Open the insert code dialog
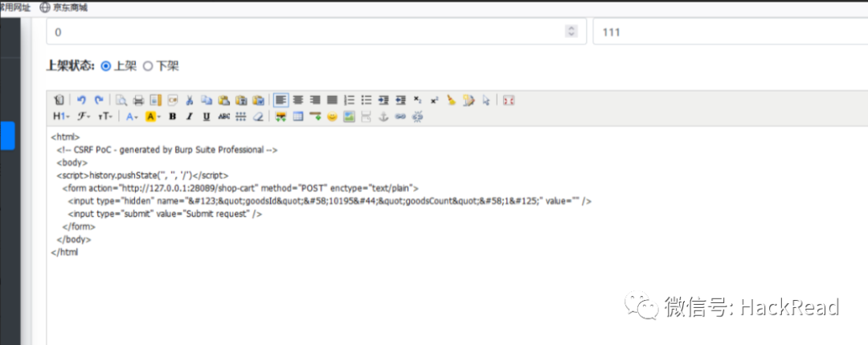 [x=173, y=101]
